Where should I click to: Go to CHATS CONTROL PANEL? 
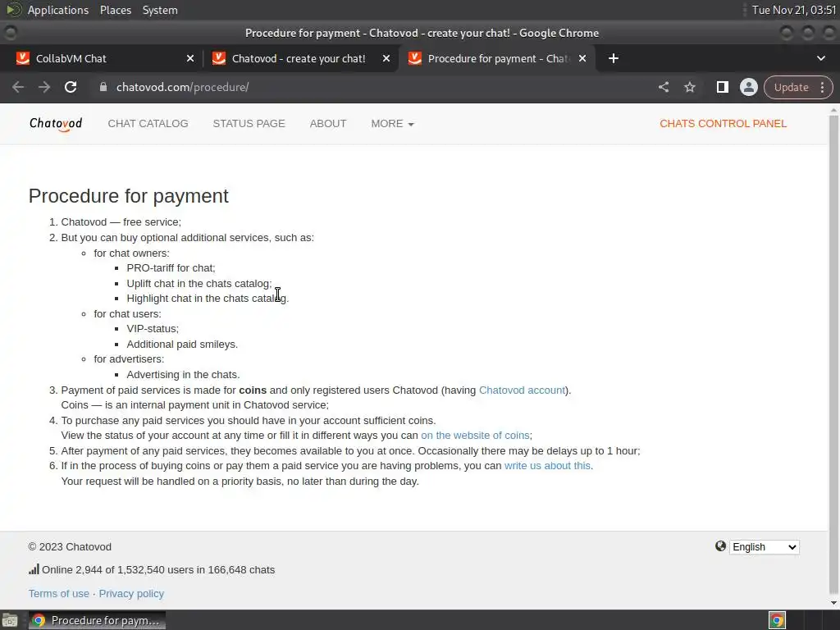coord(724,124)
